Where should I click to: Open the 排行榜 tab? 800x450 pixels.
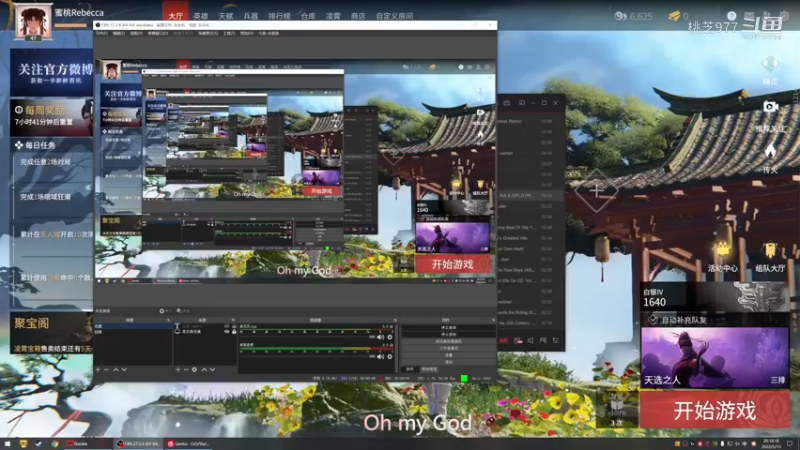coord(279,16)
